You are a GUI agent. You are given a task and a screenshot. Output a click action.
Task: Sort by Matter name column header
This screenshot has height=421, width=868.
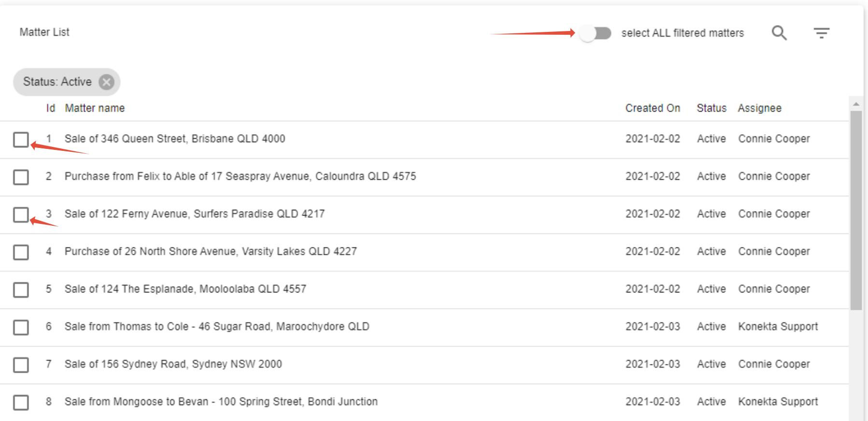click(x=95, y=108)
